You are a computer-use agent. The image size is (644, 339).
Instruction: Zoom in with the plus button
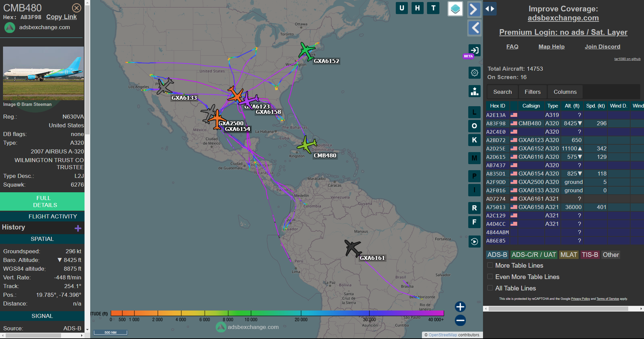coord(460,307)
